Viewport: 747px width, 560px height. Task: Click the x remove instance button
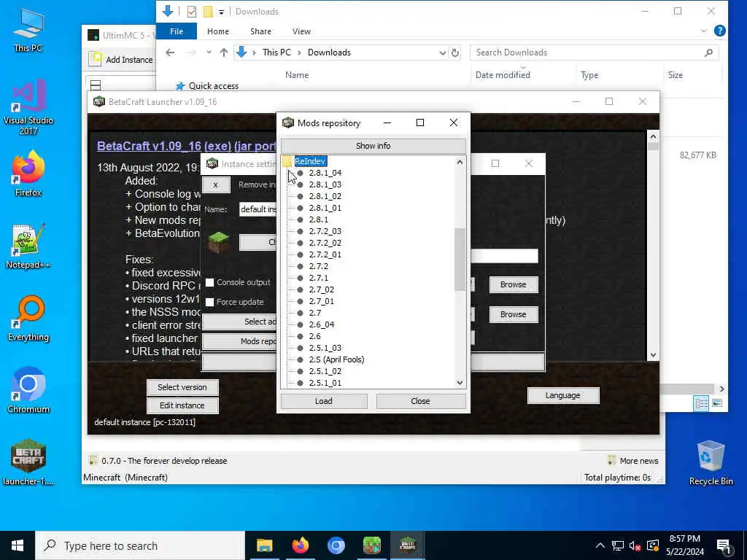pos(216,184)
